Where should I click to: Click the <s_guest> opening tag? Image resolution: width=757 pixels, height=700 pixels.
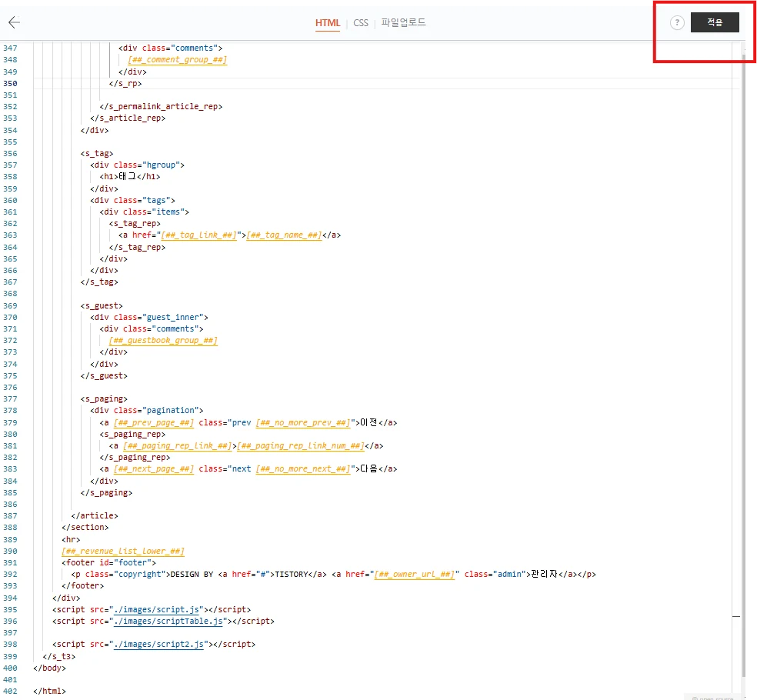pos(102,305)
